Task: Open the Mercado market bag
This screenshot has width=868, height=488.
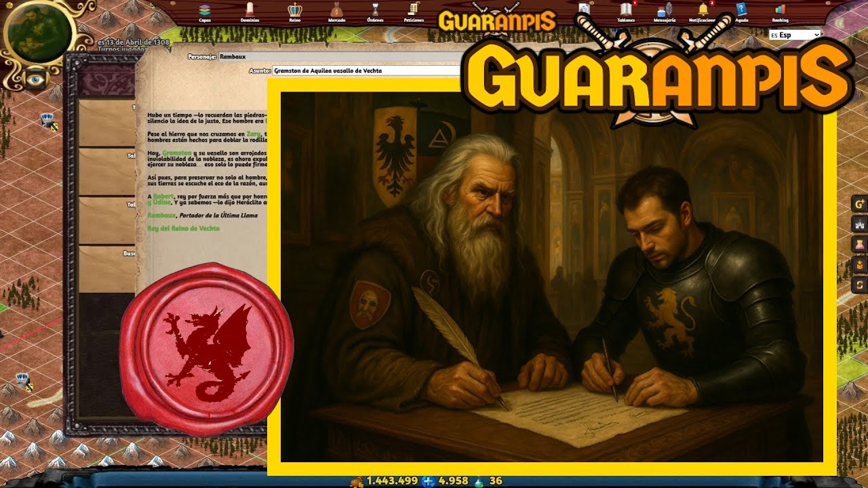Action: pyautogui.click(x=337, y=12)
